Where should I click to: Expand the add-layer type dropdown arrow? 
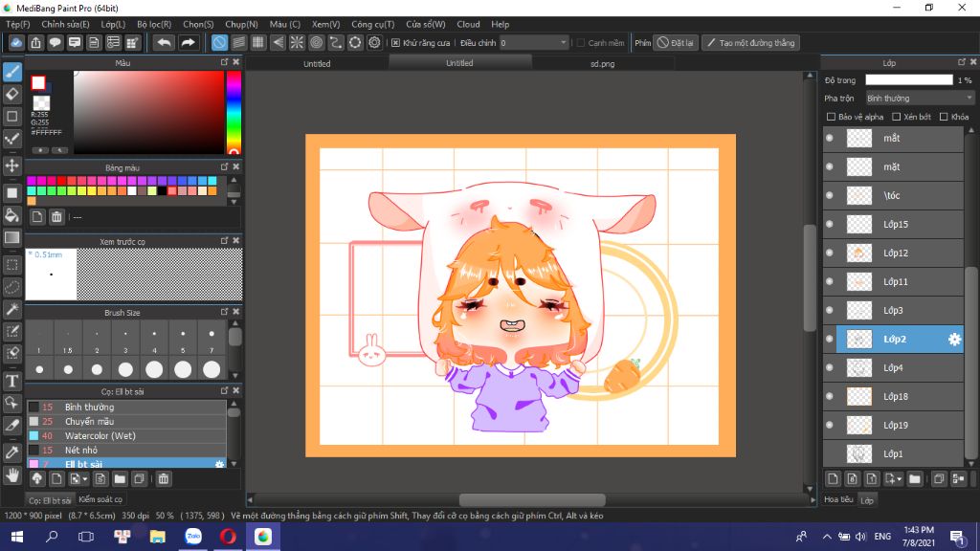coord(900,479)
